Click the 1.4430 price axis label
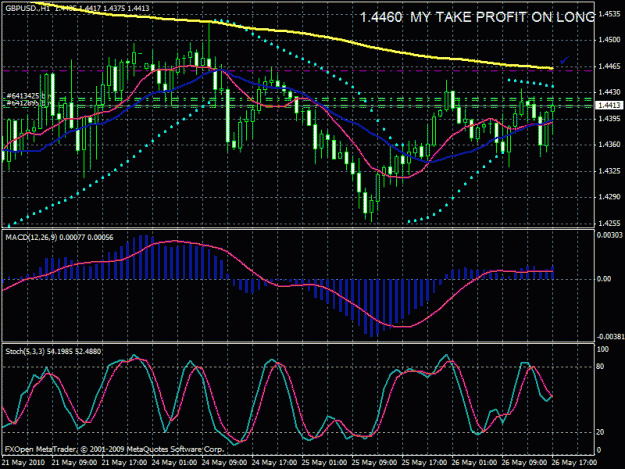Image resolution: width=625 pixels, height=469 pixels. (609, 92)
